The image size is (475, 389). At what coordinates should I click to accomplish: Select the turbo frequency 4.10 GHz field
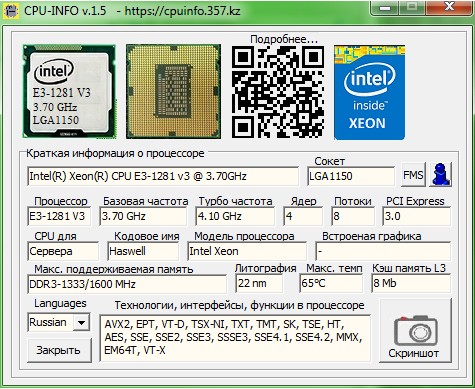coord(235,216)
